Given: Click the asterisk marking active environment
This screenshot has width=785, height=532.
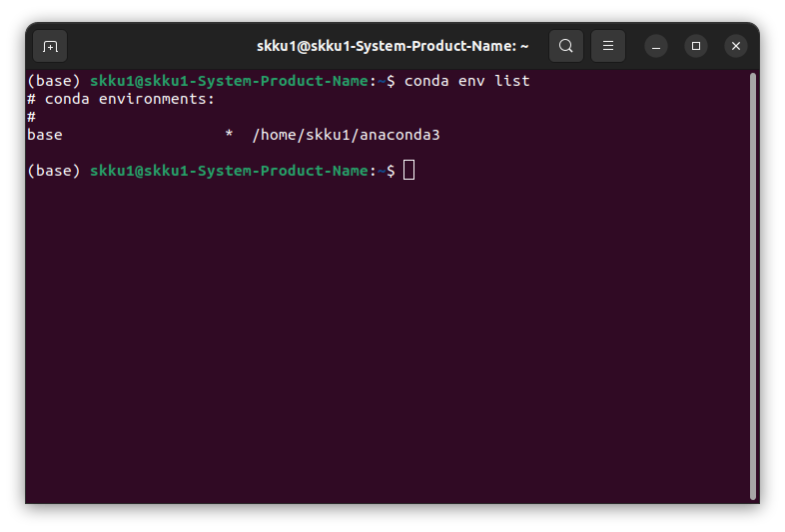Looking at the screenshot, I should [229, 134].
